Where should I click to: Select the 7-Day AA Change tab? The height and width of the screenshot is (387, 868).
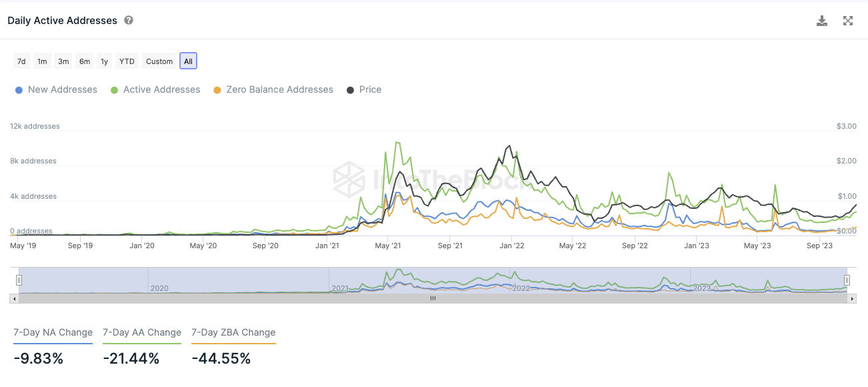[x=142, y=332]
